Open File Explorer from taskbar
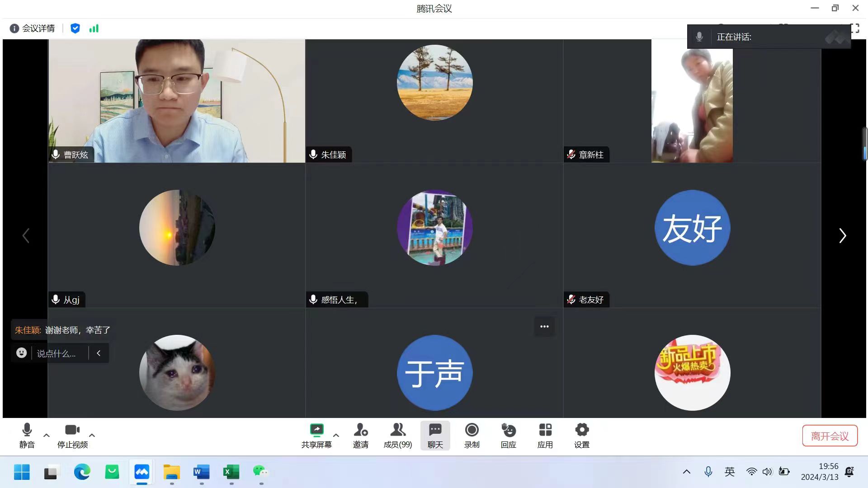This screenshot has width=868, height=488. (171, 472)
